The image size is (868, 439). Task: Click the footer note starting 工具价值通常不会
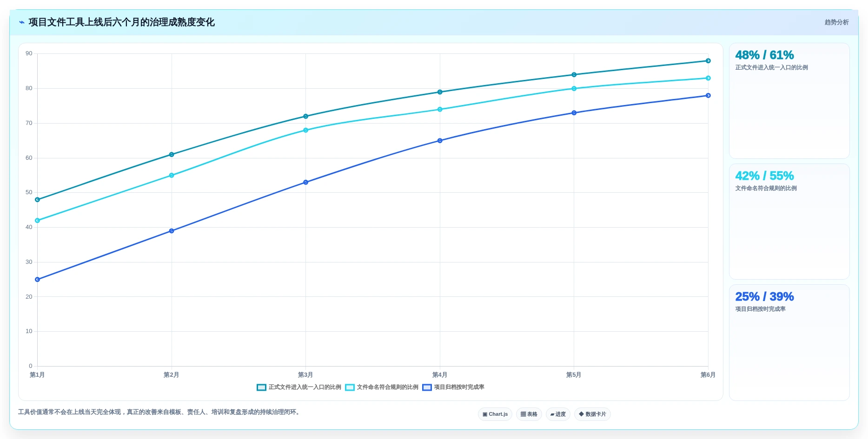[160, 412]
